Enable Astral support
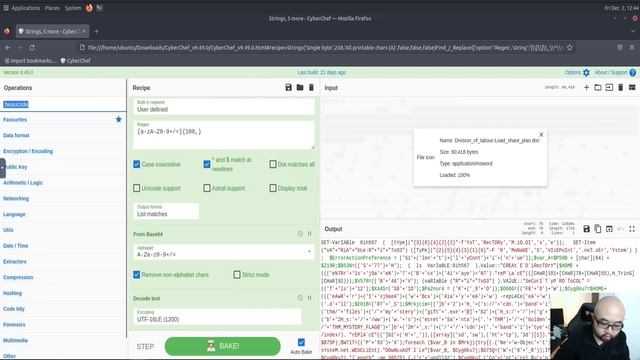640x360 pixels. click(207, 188)
